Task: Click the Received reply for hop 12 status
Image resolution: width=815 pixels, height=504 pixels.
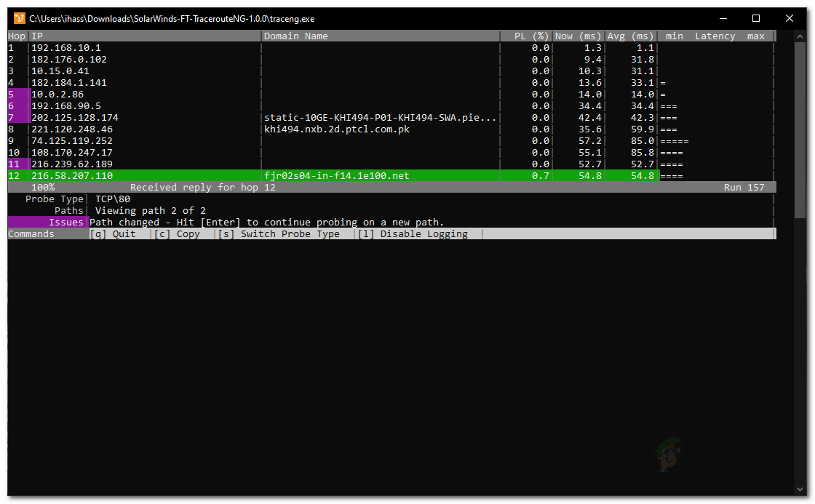Action: pos(203,187)
